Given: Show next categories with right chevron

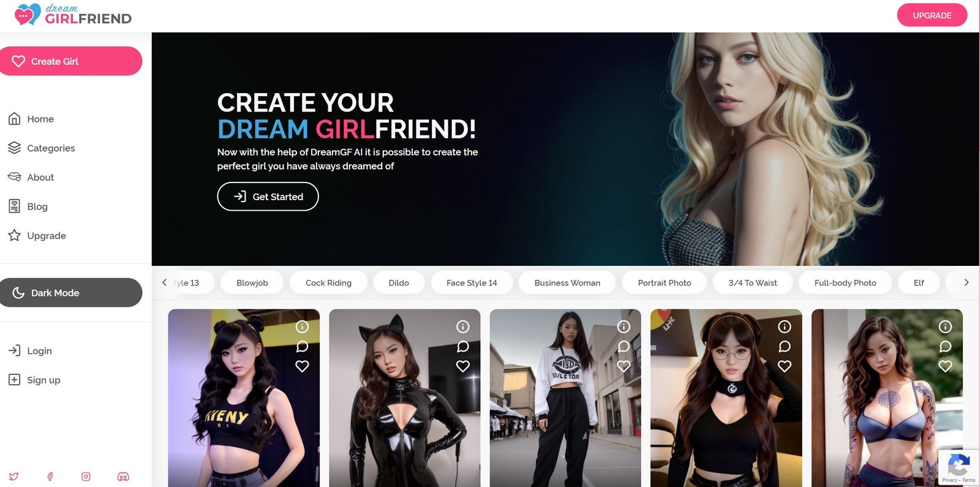Looking at the screenshot, I should [x=967, y=282].
